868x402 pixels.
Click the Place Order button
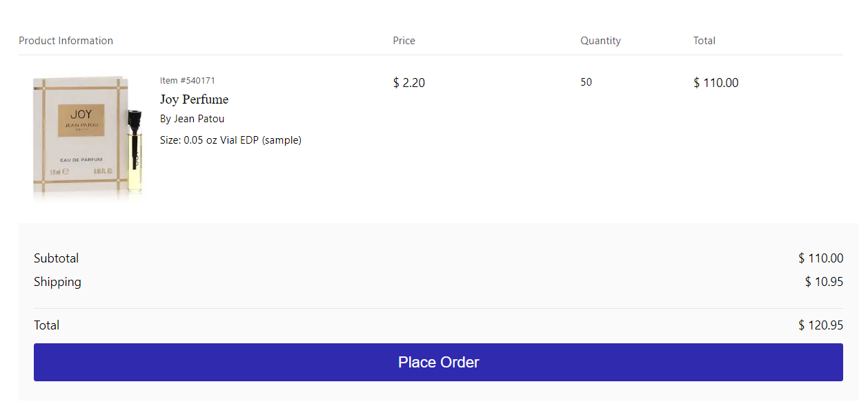438,362
